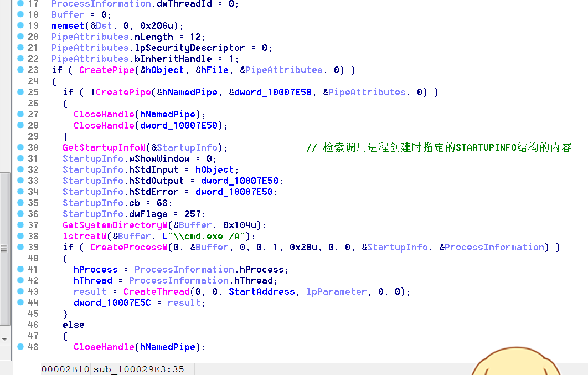Click dword_10007E5C variable on line 44
The image size is (588, 375).
coord(112,303)
